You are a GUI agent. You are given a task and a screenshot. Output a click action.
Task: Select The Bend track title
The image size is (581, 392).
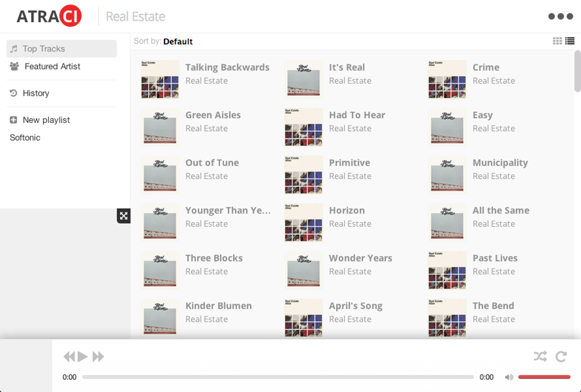point(493,306)
